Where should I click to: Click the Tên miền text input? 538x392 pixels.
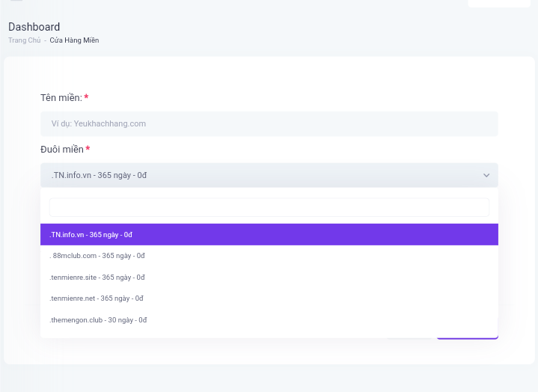point(269,123)
